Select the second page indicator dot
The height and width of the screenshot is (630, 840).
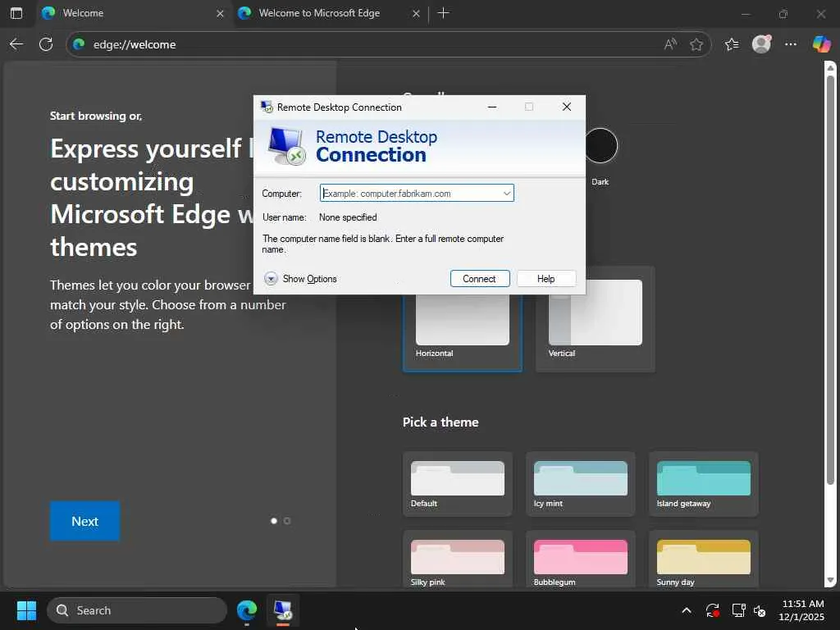pyautogui.click(x=287, y=521)
